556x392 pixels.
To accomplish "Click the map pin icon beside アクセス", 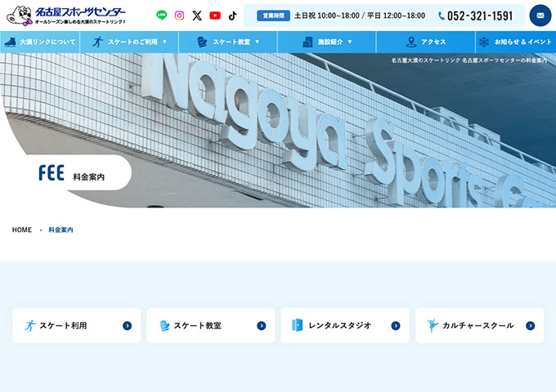I will [x=411, y=42].
